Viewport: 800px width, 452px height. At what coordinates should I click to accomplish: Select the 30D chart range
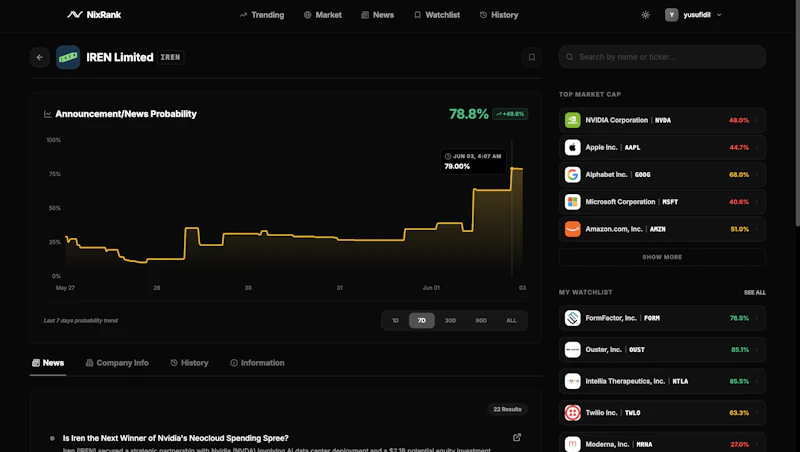450,320
